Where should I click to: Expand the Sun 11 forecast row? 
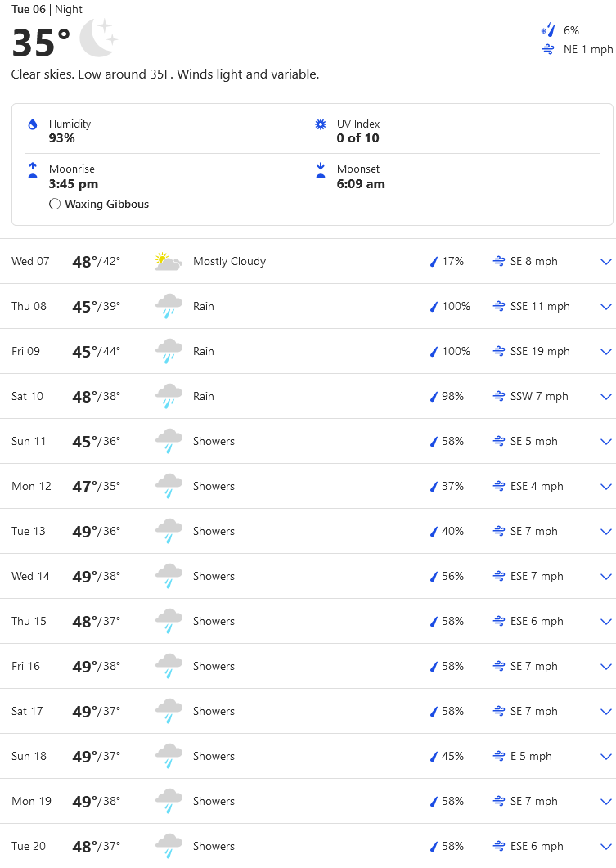pos(606,442)
